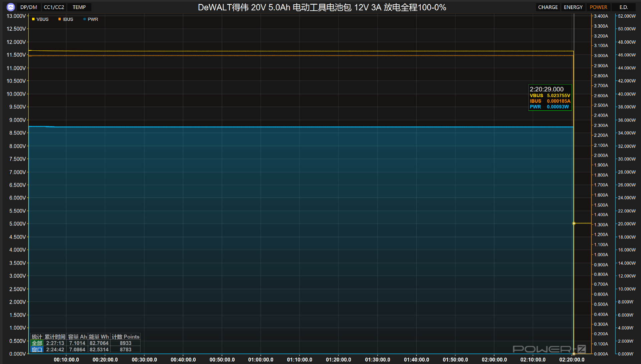641x364 pixels.
Task: Select the ENERGY view tab
Action: (573, 7)
